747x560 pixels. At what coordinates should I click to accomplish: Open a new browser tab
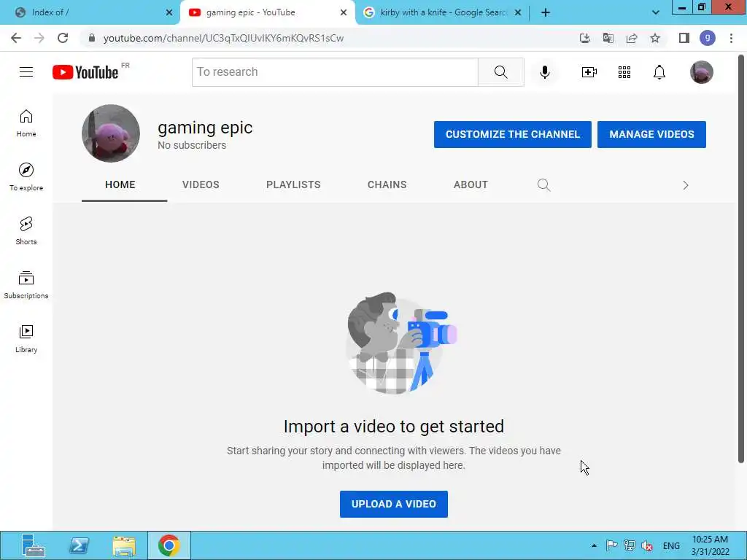[x=546, y=12]
